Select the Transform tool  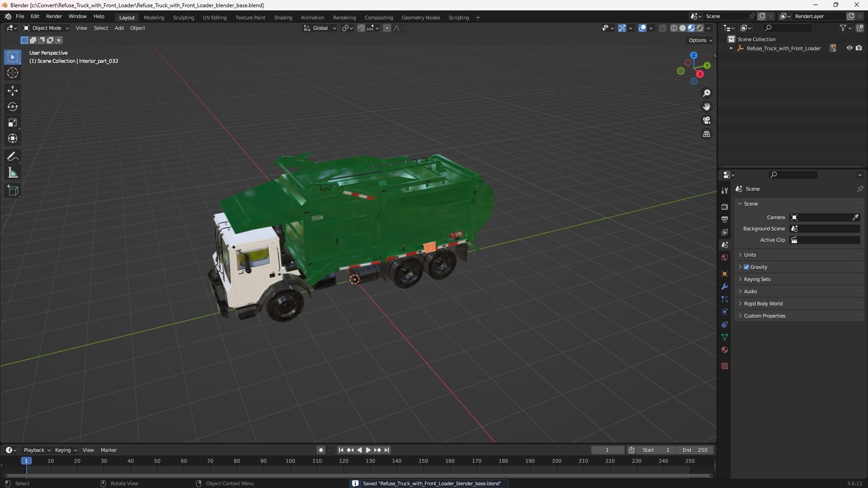pos(13,138)
